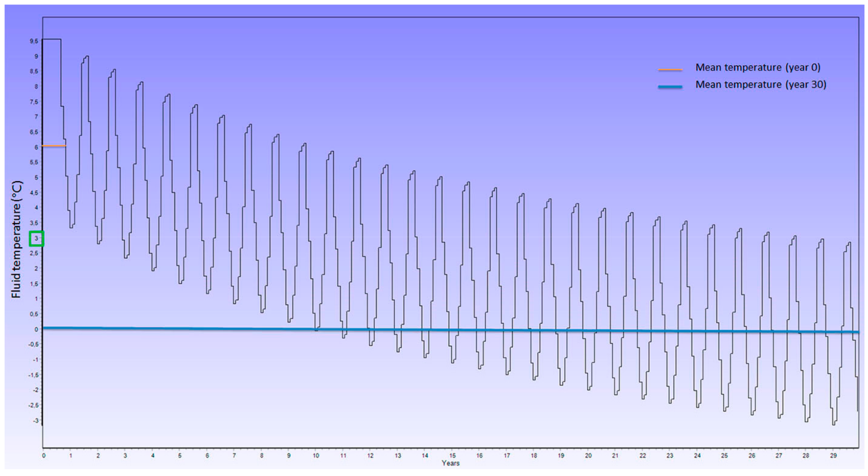Click the short orange mean line at 6°C

(x=54, y=146)
